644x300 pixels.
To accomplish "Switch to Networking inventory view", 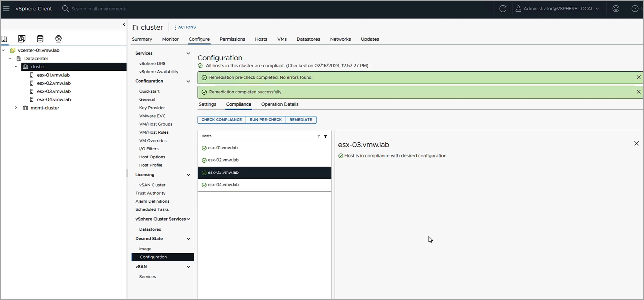I will (x=58, y=39).
